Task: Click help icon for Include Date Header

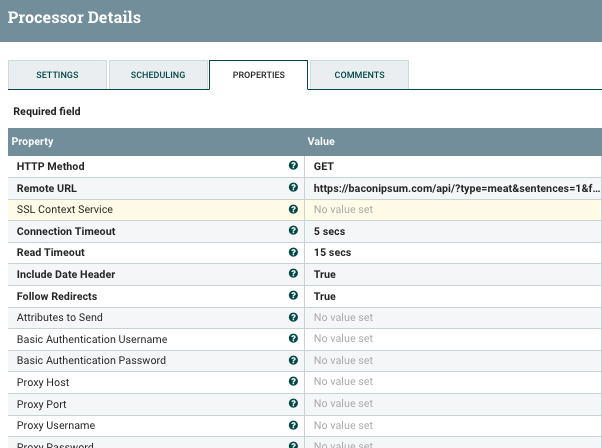Action: (293, 274)
